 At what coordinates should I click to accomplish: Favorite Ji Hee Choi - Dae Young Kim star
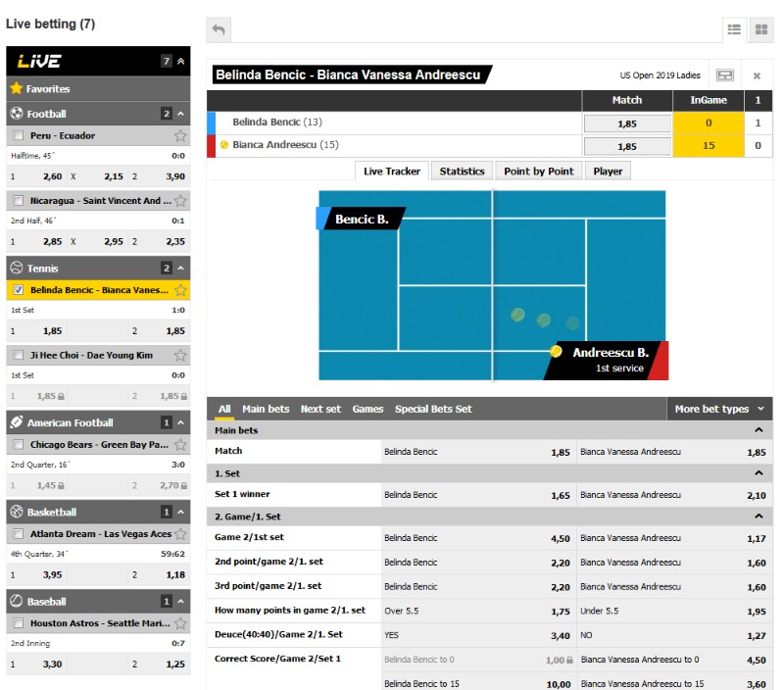(180, 355)
